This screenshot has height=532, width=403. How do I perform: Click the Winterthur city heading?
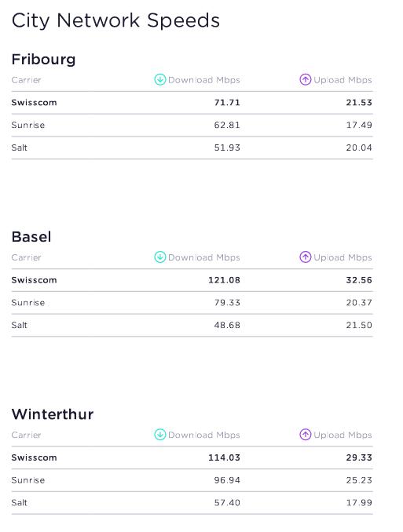point(53,414)
